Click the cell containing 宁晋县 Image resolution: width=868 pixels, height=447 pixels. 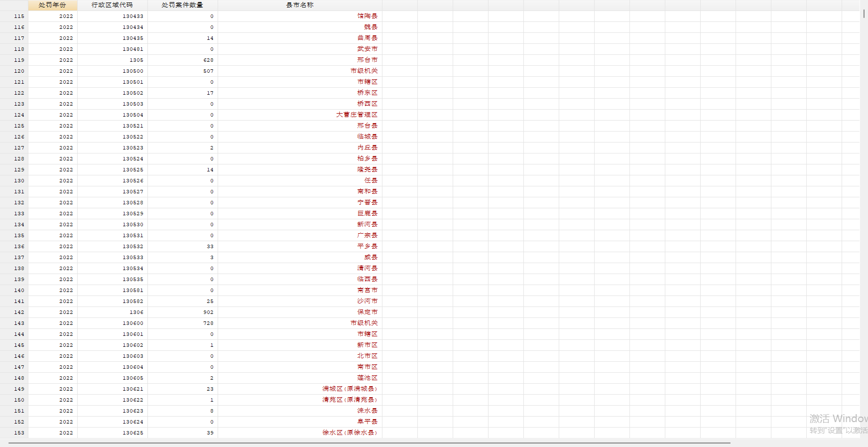tap(300, 203)
